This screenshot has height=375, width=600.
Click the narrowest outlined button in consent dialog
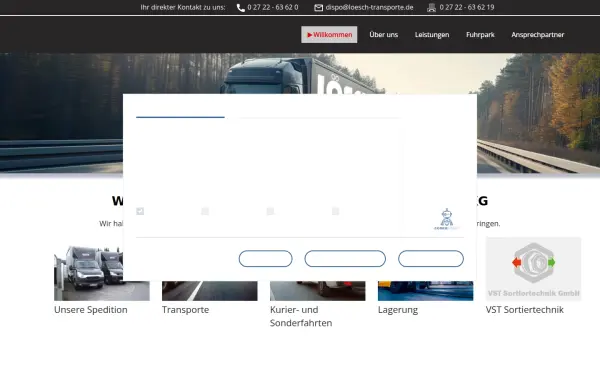pyautogui.click(x=266, y=259)
